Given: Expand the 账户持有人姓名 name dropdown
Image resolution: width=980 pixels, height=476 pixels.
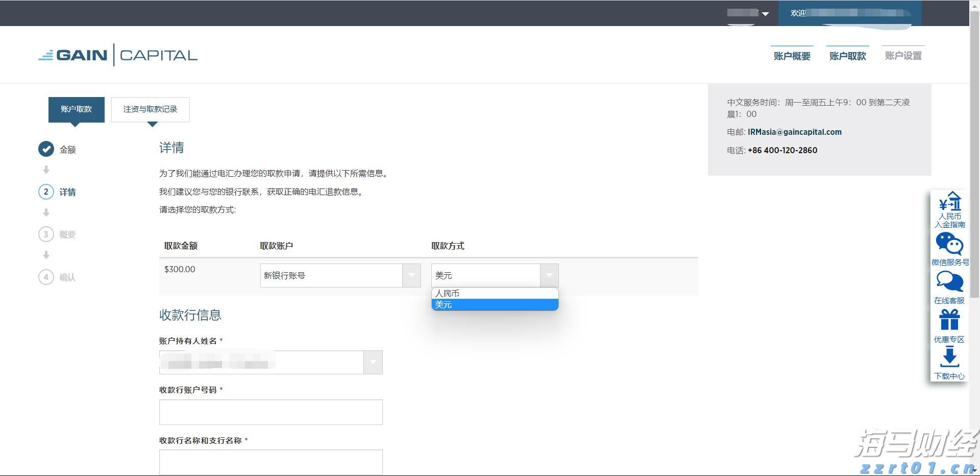Looking at the screenshot, I should tap(373, 362).
